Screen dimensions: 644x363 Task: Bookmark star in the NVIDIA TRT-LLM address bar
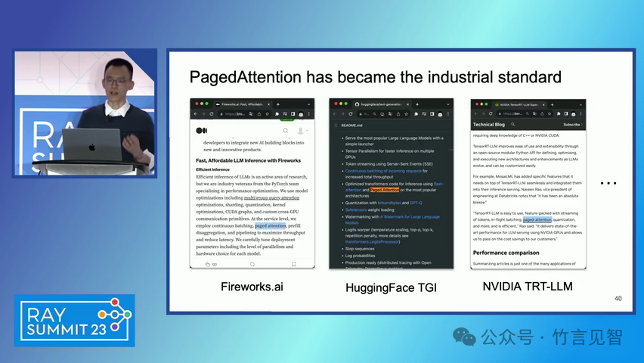click(x=550, y=113)
